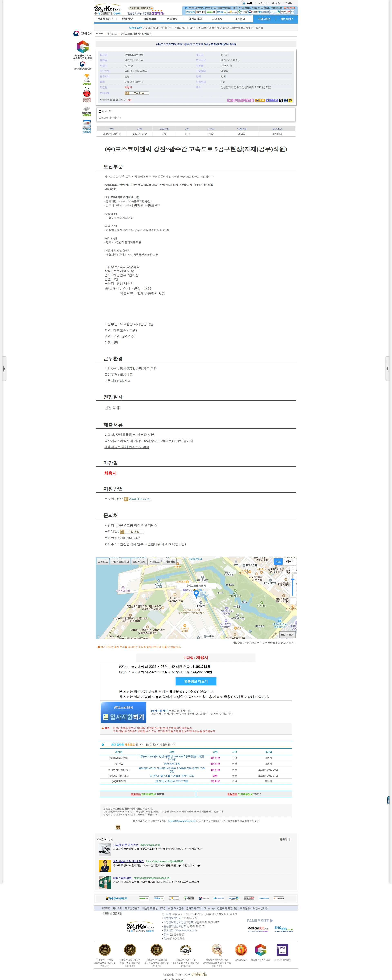Switch map to 스카이뷰 view
This screenshot has width=392, height=980.
click(x=289, y=562)
